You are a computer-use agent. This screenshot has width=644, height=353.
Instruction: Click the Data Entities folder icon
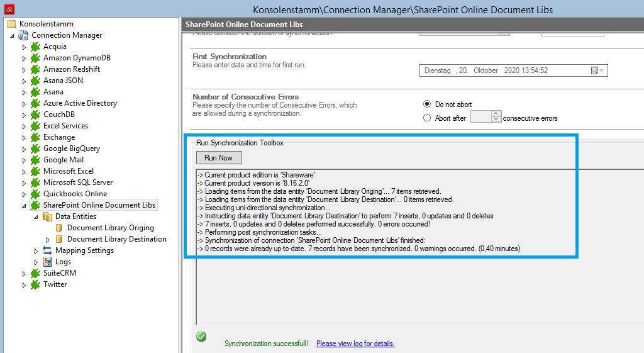pyautogui.click(x=47, y=216)
